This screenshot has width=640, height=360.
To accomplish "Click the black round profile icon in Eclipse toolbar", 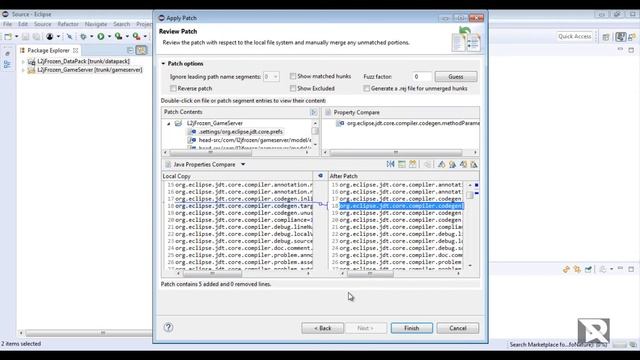I will click(49, 37).
